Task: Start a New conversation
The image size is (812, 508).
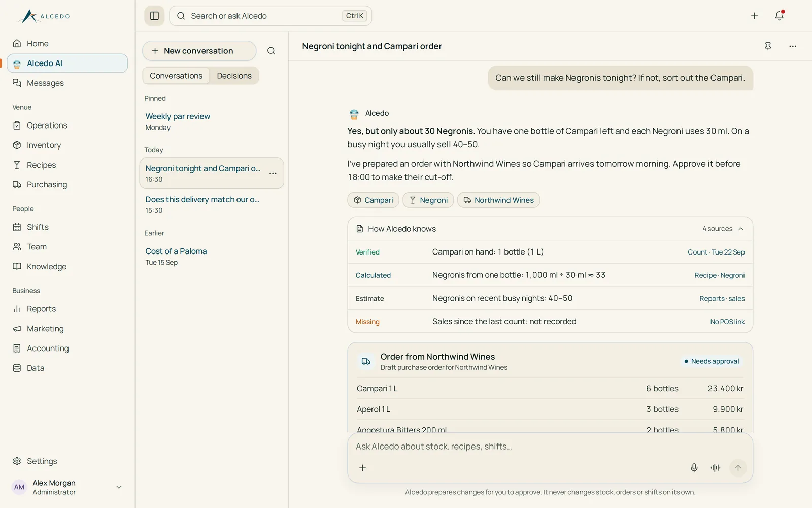Action: point(199,51)
